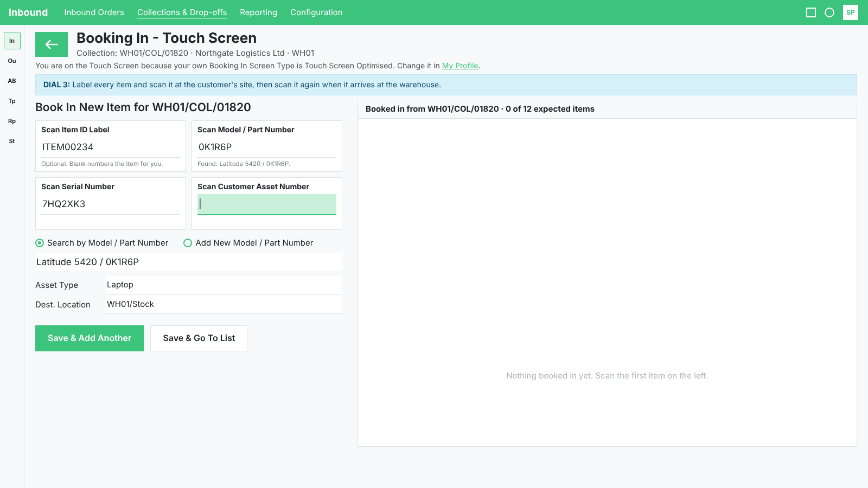Open the 'Rp' sidebar module
Image resolution: width=868 pixels, height=488 pixels.
pyautogui.click(x=12, y=121)
